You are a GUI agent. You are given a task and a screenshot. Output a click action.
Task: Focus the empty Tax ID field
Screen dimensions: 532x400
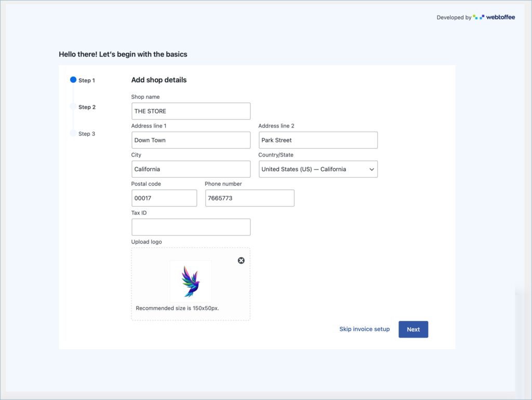coord(191,227)
